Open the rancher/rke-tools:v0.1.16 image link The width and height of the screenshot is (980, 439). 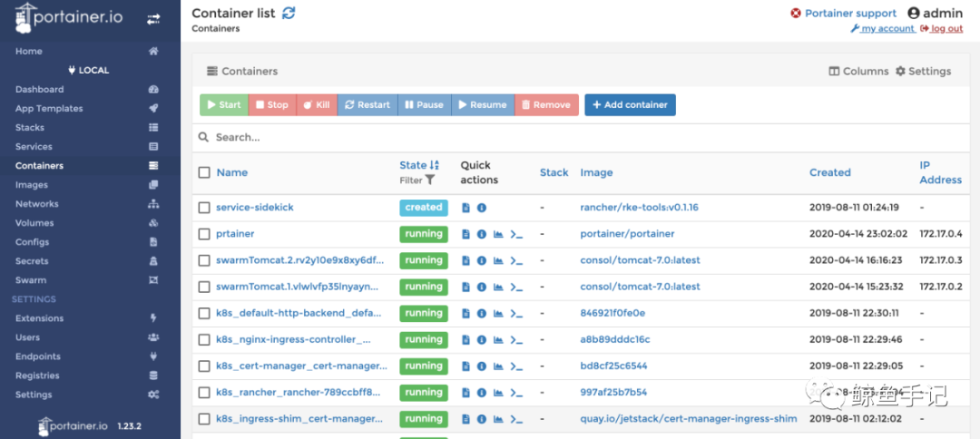tap(639, 208)
